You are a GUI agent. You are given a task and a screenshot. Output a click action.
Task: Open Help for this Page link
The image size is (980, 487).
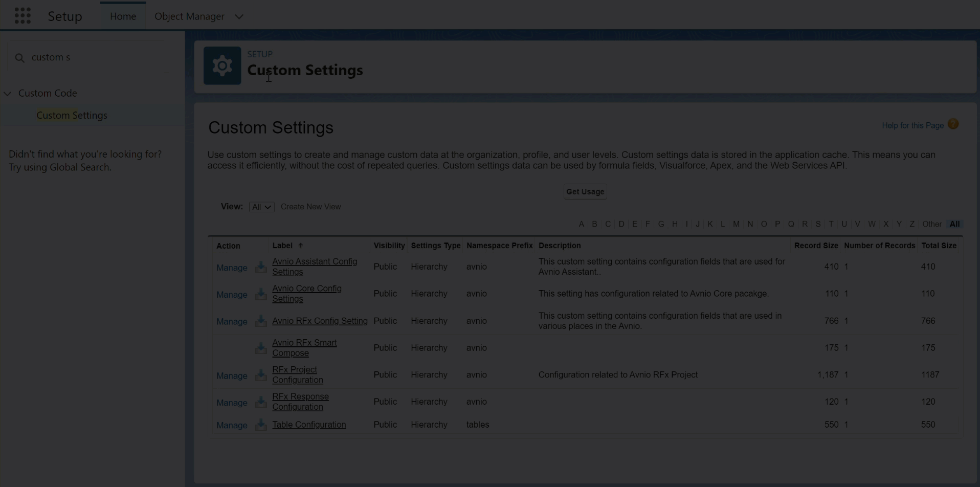click(912, 125)
